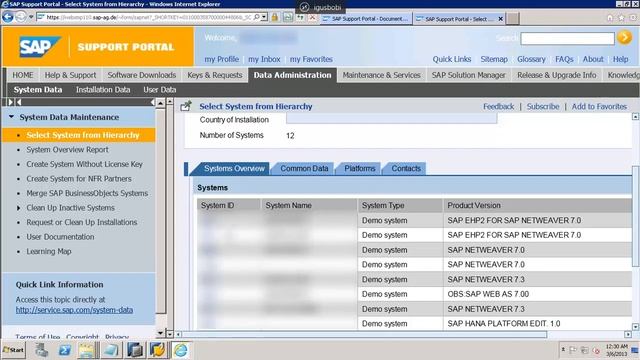Open System Overview Report in sidebar

click(67, 150)
